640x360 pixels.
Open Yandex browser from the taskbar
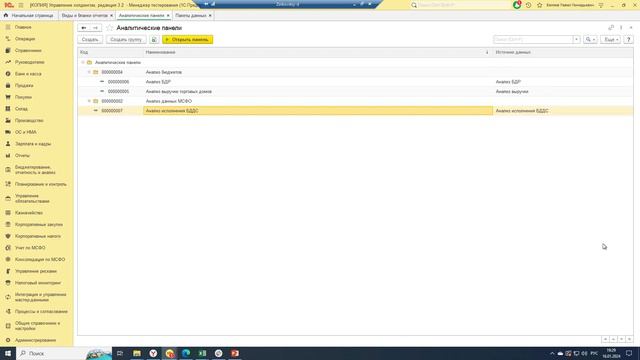[153, 353]
